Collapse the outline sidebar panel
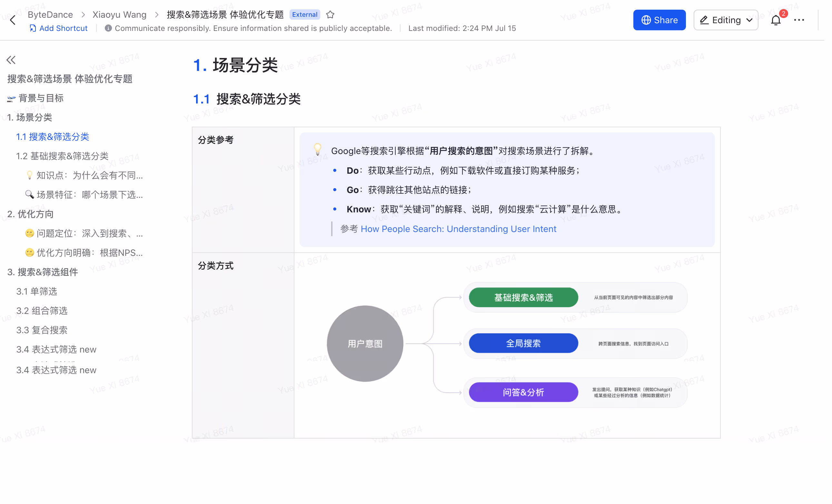The image size is (832, 504). point(11,60)
